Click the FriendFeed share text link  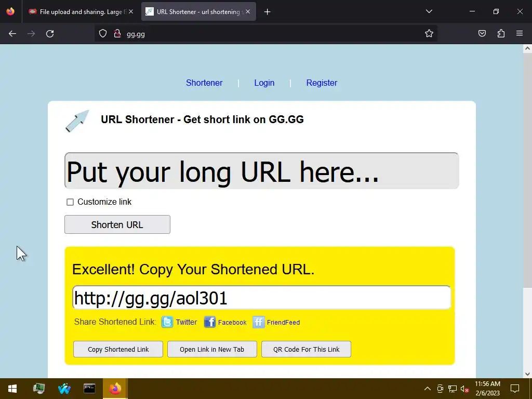coord(283,322)
